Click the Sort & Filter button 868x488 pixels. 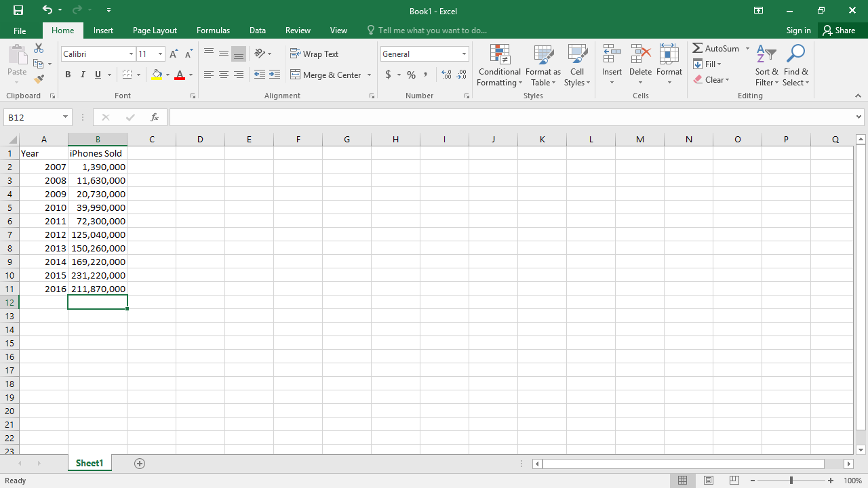[x=767, y=65]
